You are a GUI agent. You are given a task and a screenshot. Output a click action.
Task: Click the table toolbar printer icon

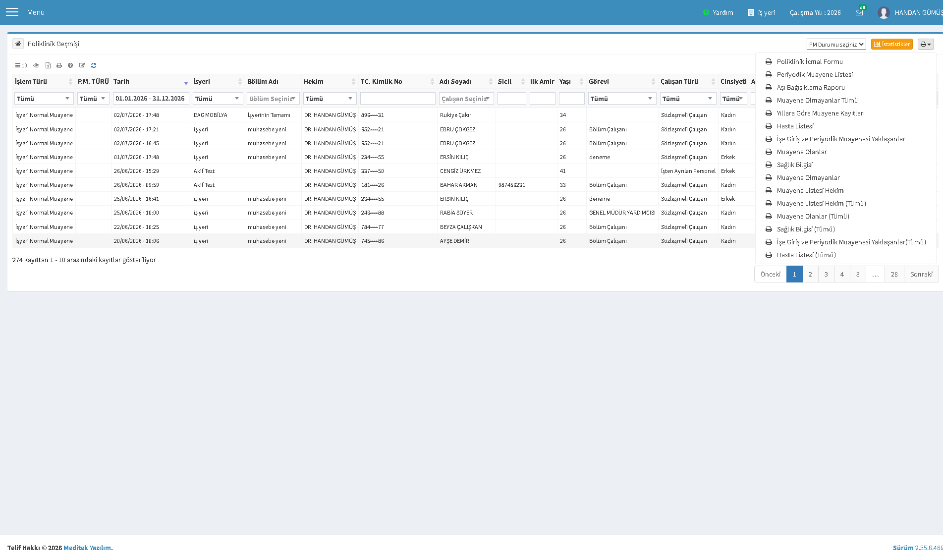(x=59, y=65)
